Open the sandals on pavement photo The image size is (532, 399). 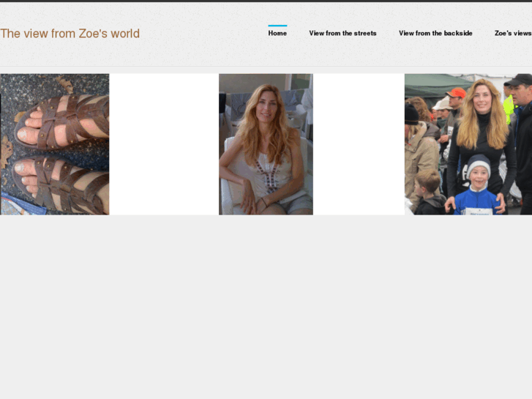pyautogui.click(x=55, y=144)
